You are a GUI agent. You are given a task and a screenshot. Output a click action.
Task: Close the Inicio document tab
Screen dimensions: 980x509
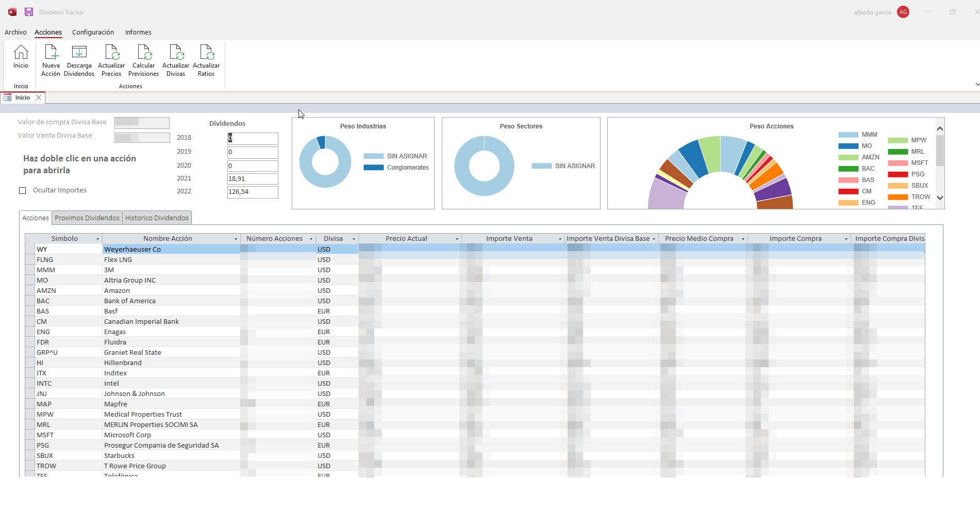(x=39, y=97)
